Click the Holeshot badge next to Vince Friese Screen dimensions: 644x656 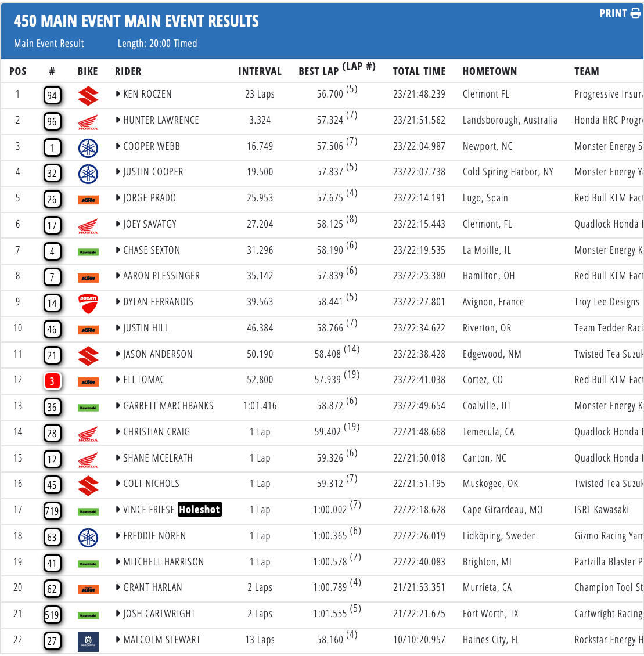[x=199, y=510]
